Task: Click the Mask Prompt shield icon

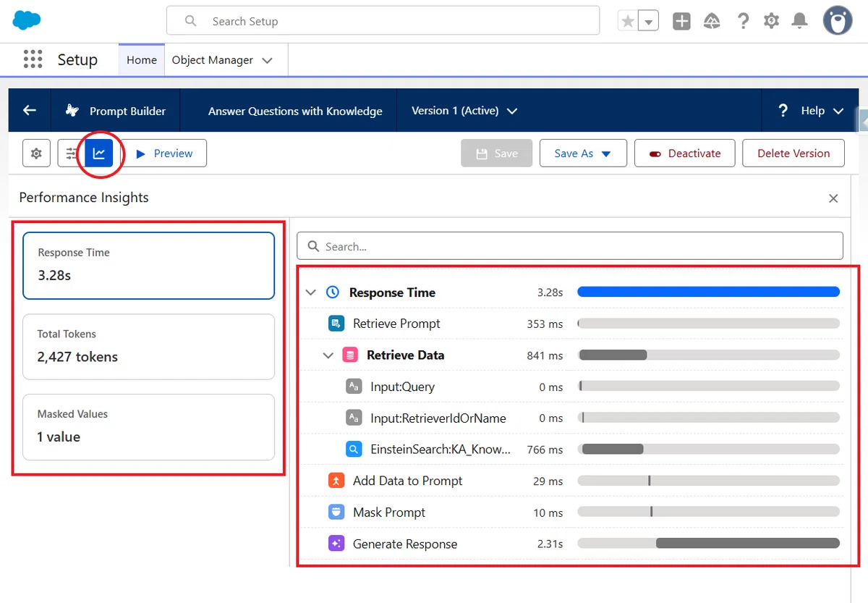Action: [x=336, y=513]
